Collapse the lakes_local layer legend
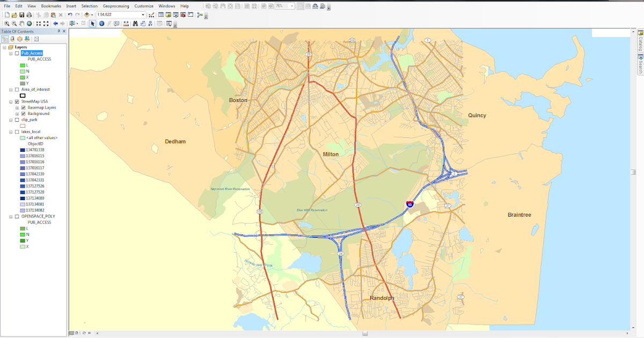644x338 pixels. tap(11, 132)
